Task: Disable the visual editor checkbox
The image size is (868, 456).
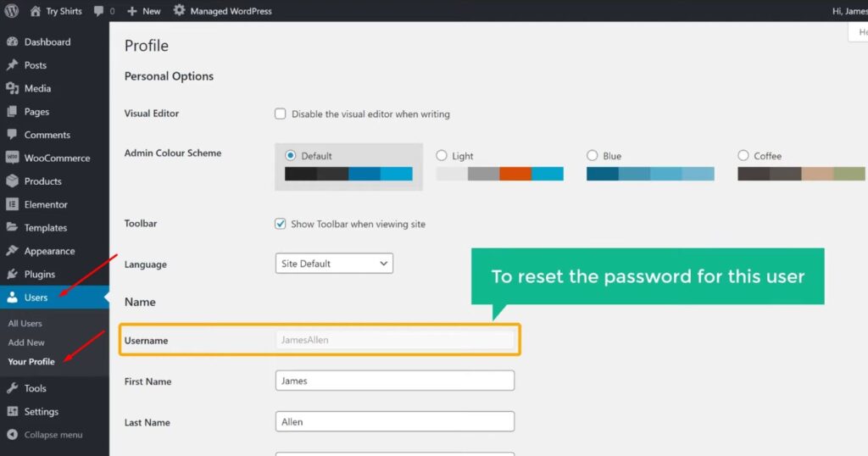Action: click(x=281, y=114)
